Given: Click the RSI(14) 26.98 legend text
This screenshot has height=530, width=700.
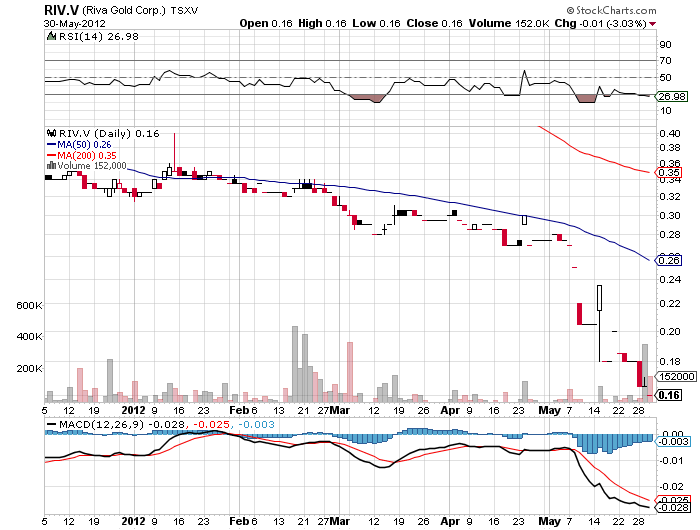Looking at the screenshot, I should pyautogui.click(x=99, y=37).
